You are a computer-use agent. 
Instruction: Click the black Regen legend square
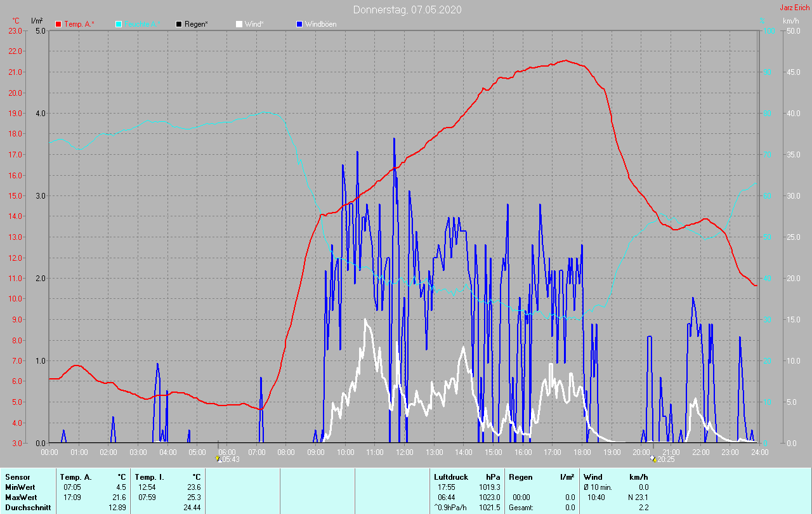point(179,24)
